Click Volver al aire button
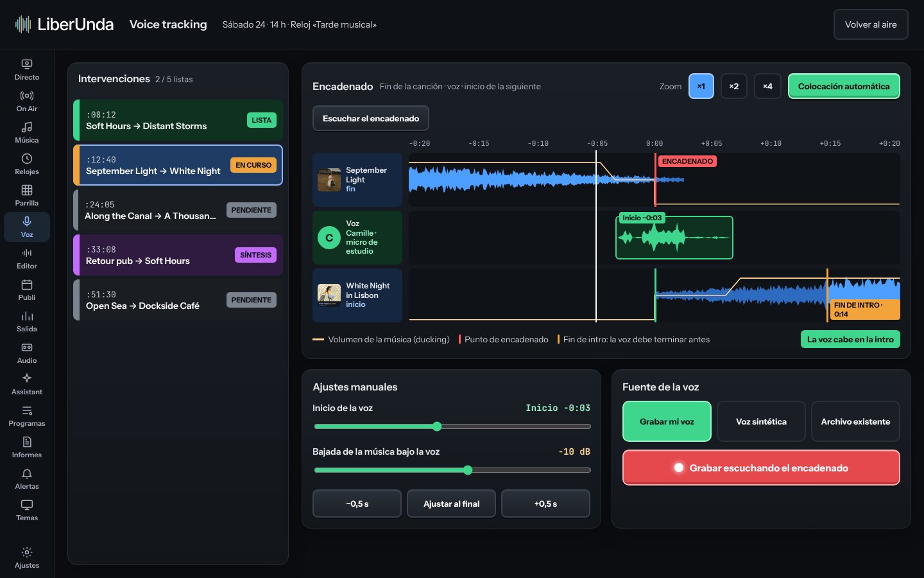The width and height of the screenshot is (924, 578). point(871,24)
